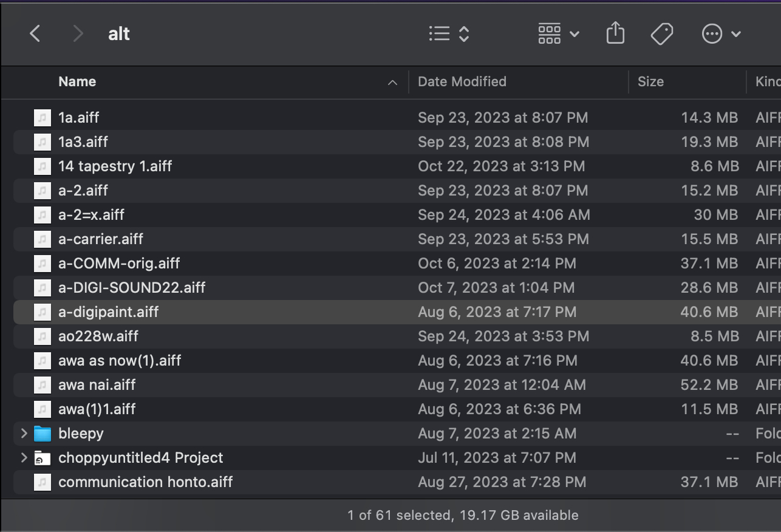Select the awa nai.aiff file

(x=97, y=385)
